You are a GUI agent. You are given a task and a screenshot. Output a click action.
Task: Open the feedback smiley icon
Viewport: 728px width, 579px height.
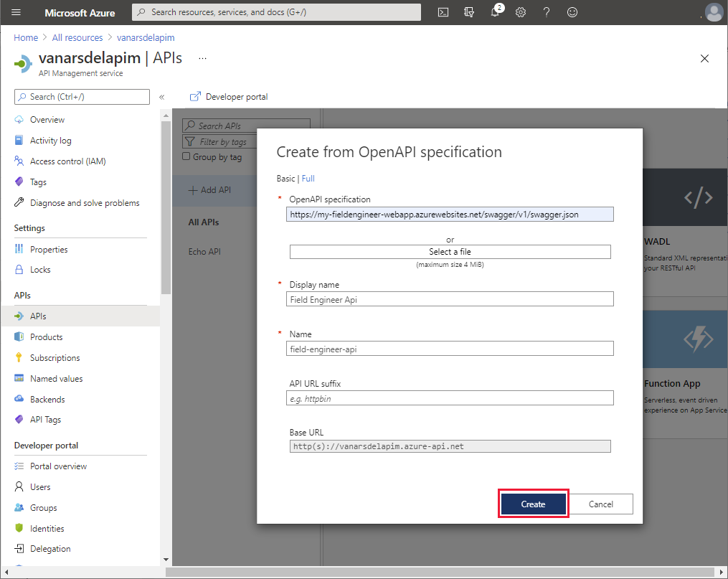click(x=572, y=12)
